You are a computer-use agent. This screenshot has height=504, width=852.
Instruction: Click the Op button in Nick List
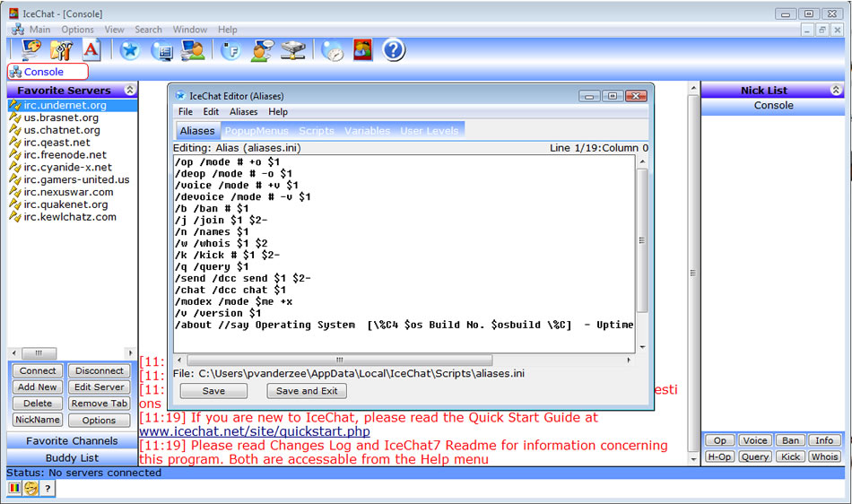pos(720,440)
